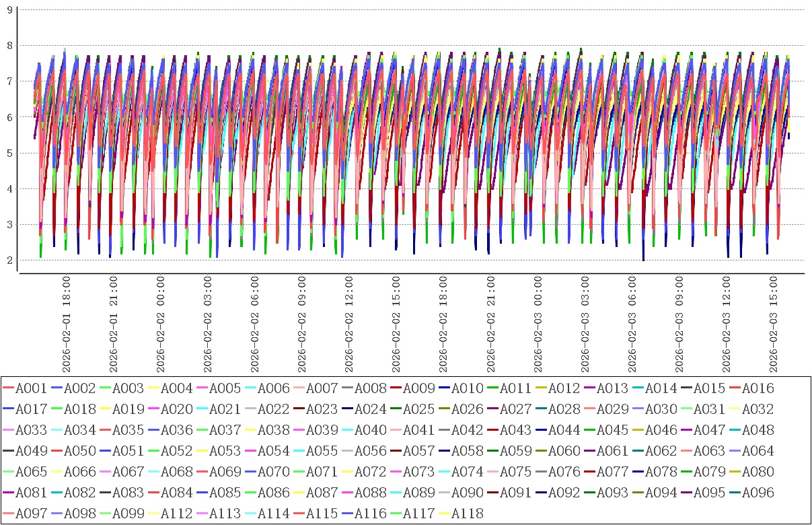Click the 2026-02-03 00:00 axis label
812x525 pixels.
(538, 323)
